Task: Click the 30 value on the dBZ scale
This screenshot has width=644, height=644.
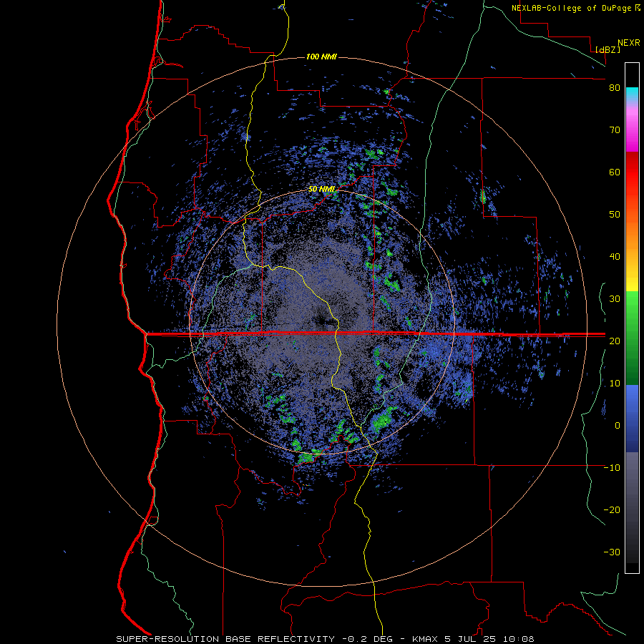Action: pos(615,299)
